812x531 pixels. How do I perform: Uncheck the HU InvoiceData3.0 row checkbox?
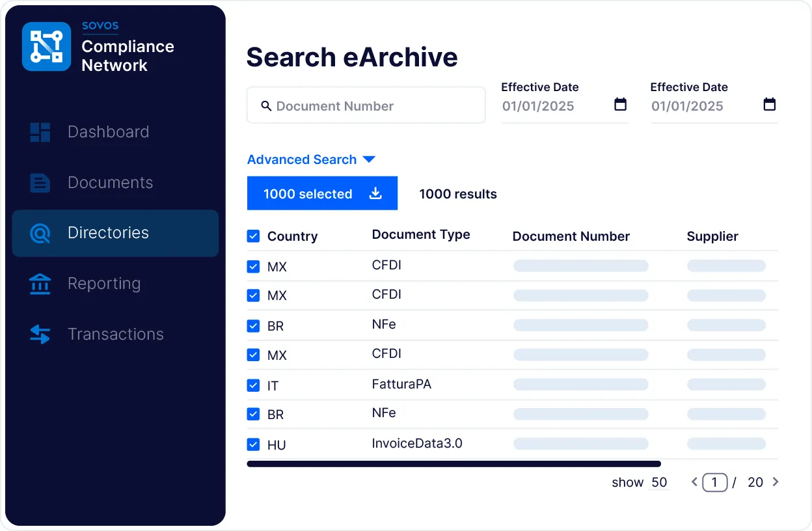click(x=254, y=444)
